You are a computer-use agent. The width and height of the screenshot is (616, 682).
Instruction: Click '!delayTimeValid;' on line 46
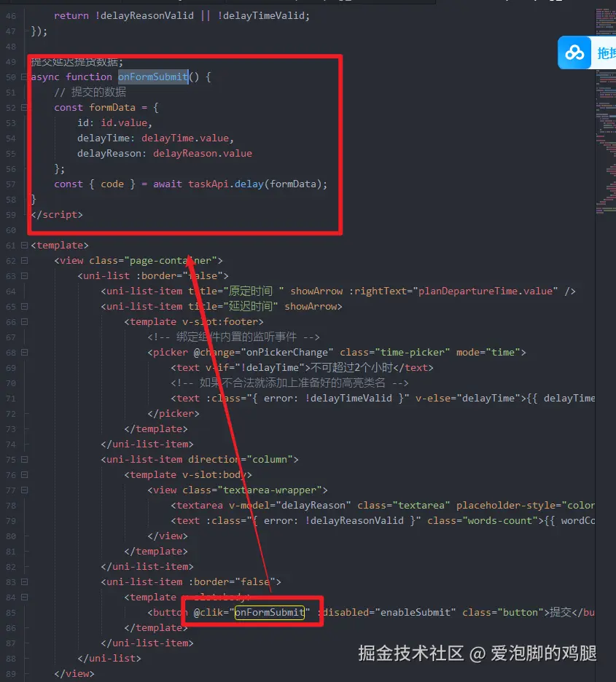point(264,15)
